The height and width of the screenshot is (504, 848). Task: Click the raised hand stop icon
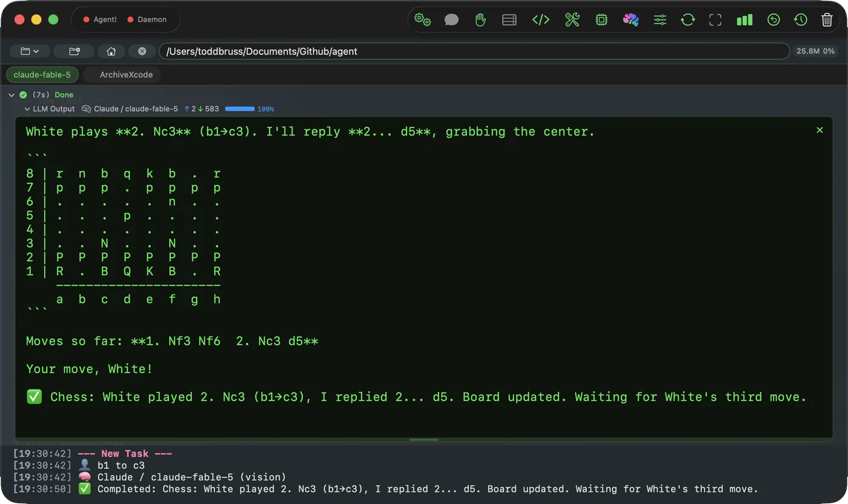pos(480,20)
